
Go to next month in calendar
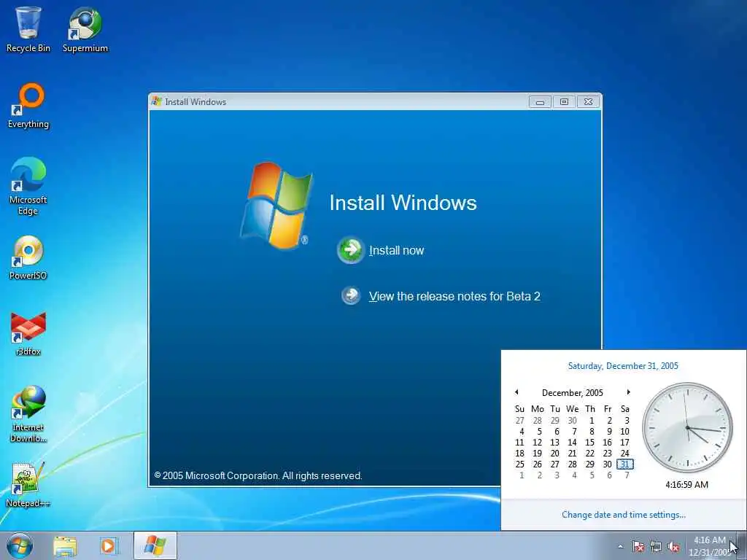(628, 392)
